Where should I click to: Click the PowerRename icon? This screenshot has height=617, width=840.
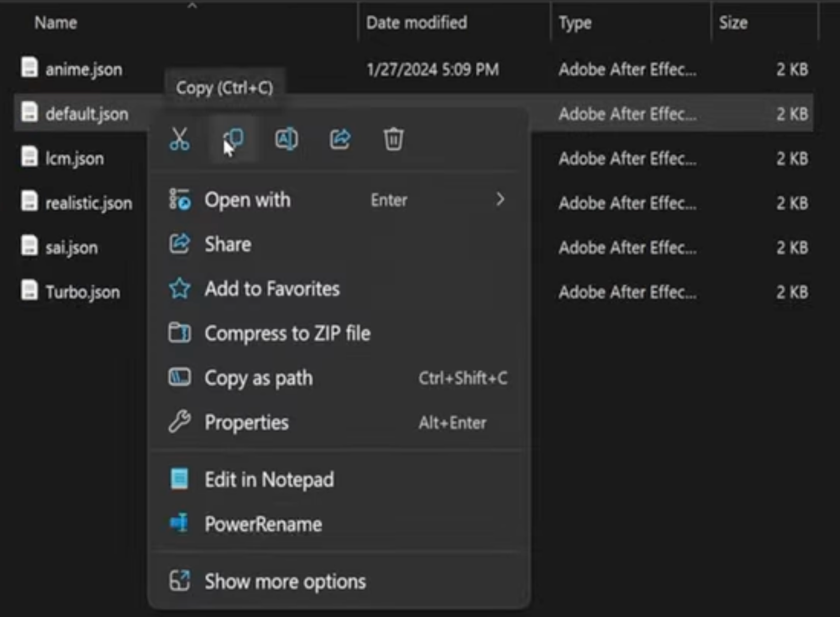179,524
